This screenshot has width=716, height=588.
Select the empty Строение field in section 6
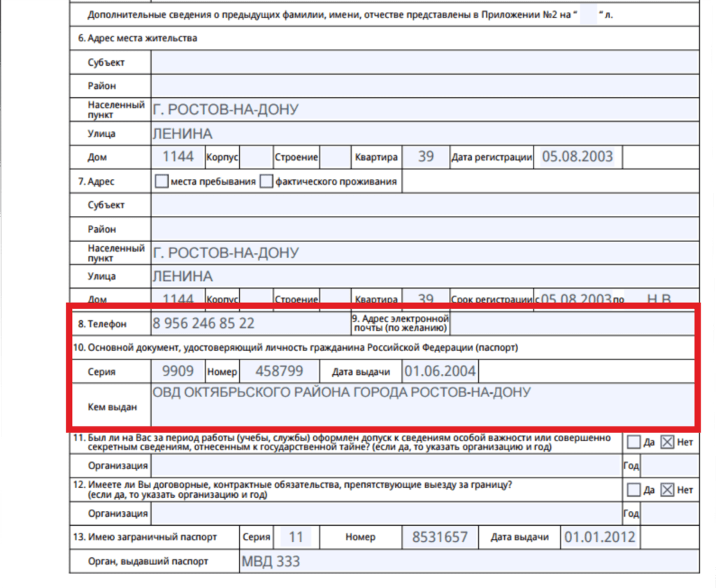(x=335, y=157)
